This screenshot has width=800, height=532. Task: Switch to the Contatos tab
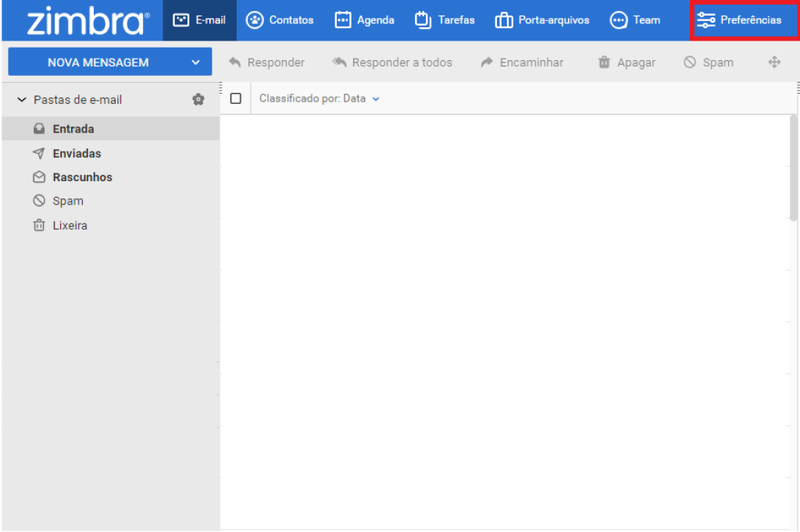point(280,20)
